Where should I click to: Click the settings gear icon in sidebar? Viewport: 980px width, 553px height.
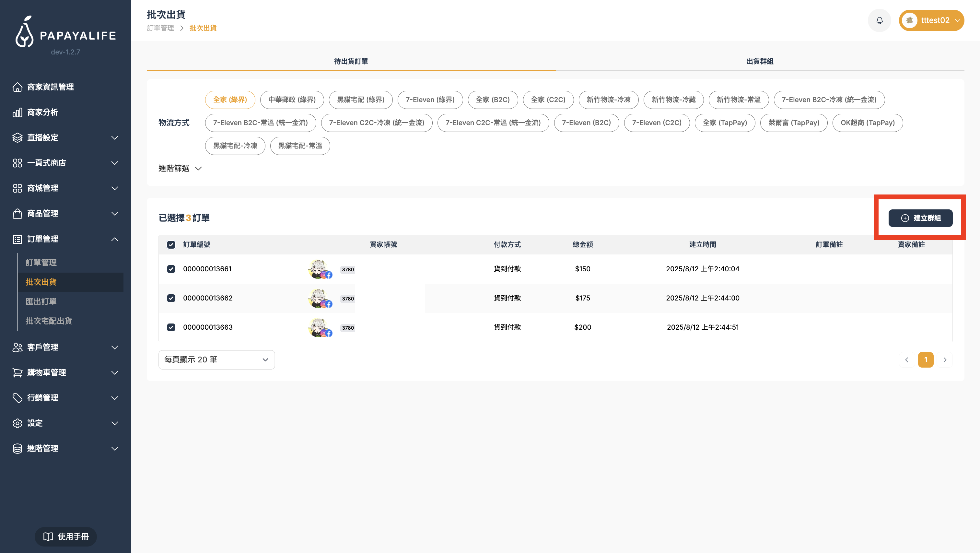click(17, 423)
